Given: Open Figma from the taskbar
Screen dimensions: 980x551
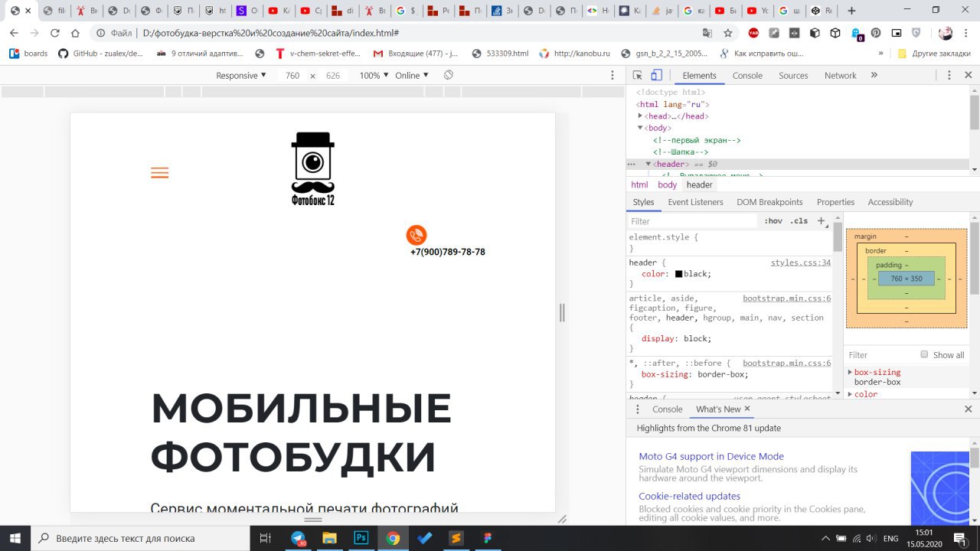Looking at the screenshot, I should pos(487,538).
